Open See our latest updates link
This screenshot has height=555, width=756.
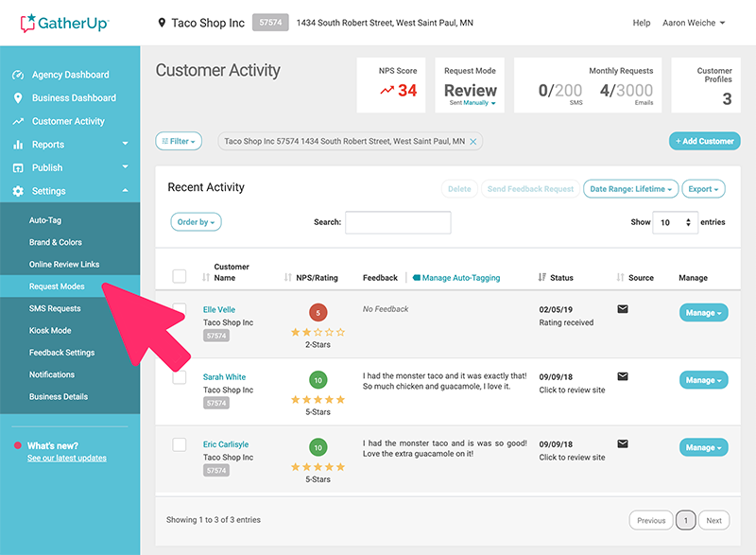point(66,458)
